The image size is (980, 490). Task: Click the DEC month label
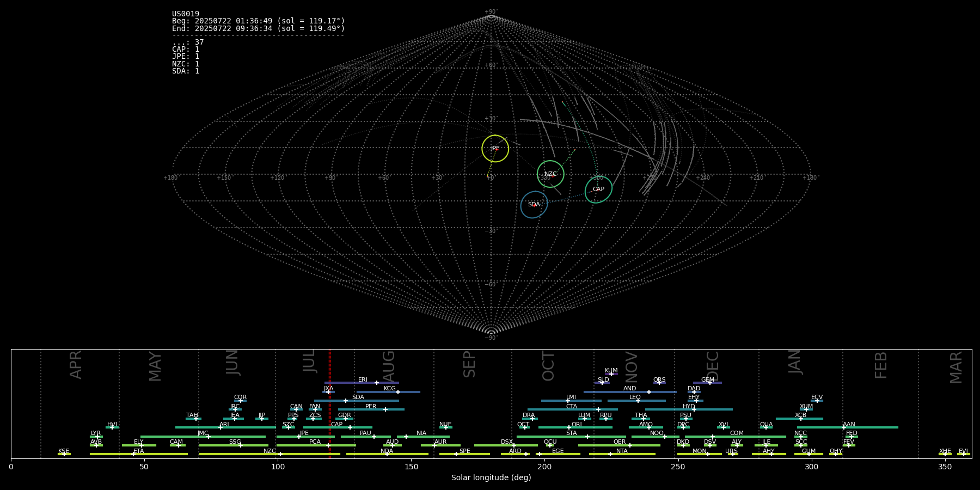point(712,366)
